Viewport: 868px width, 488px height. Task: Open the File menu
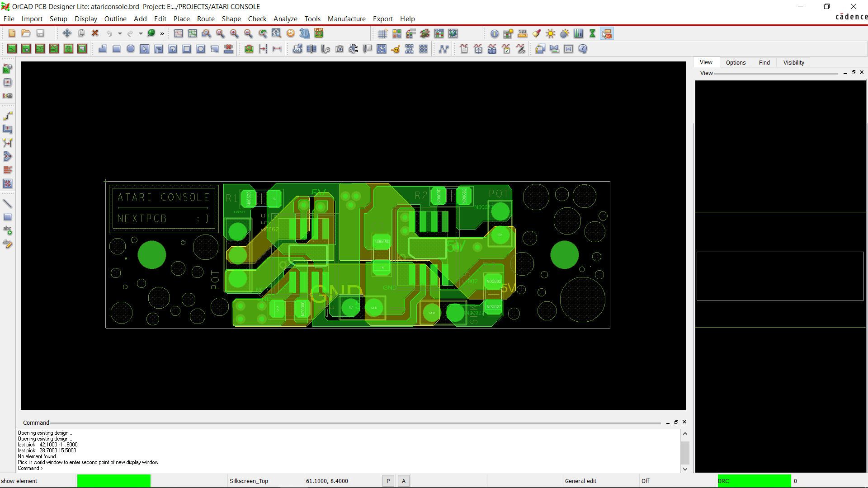tap(9, 19)
